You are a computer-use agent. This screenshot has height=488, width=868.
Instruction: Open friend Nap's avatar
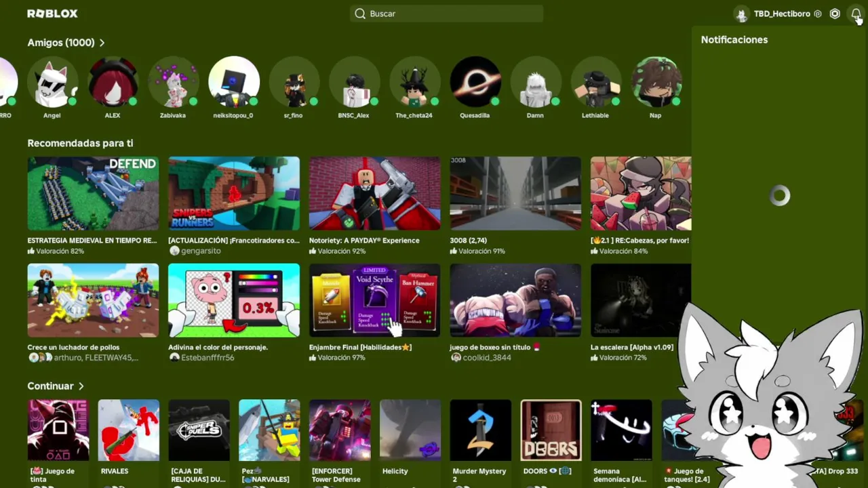[x=656, y=82]
